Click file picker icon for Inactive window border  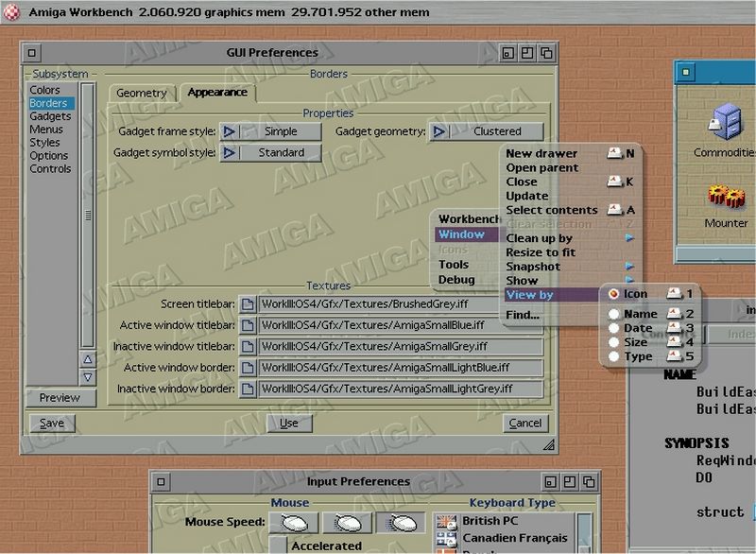(248, 389)
